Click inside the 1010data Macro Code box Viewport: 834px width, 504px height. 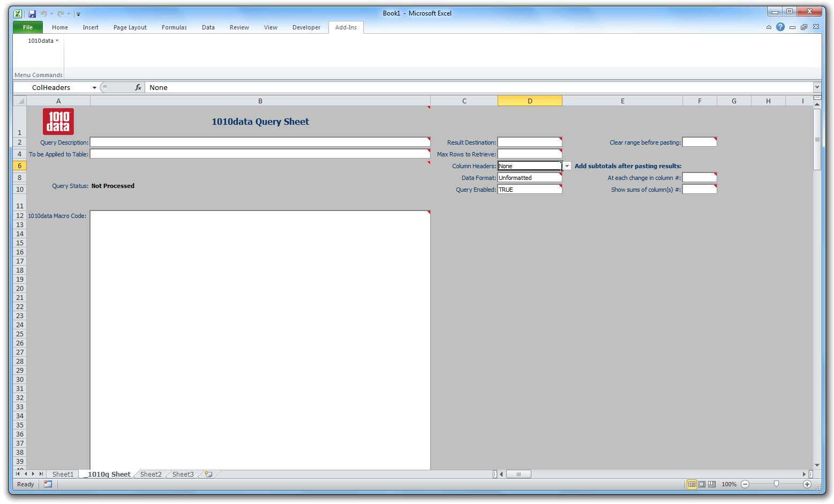260,340
